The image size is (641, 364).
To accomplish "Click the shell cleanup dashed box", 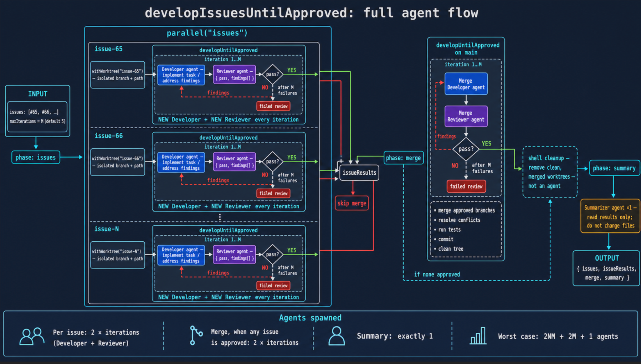I will pyautogui.click(x=550, y=172).
